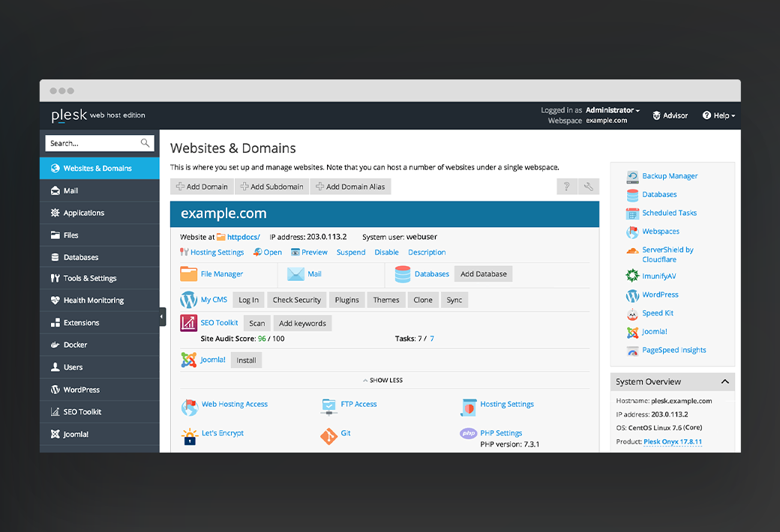Click the Log In button for My CMS
Image resolution: width=780 pixels, height=532 pixels.
point(249,300)
